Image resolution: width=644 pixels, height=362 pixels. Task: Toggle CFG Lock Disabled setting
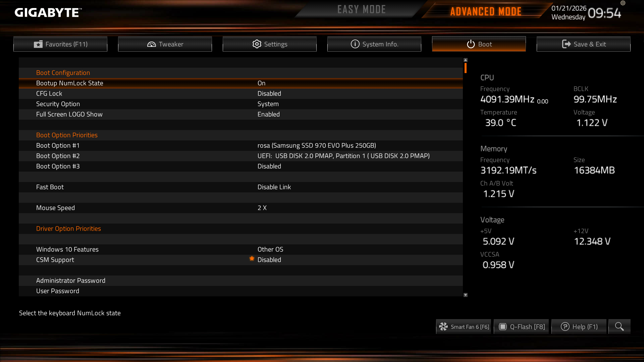pyautogui.click(x=269, y=94)
